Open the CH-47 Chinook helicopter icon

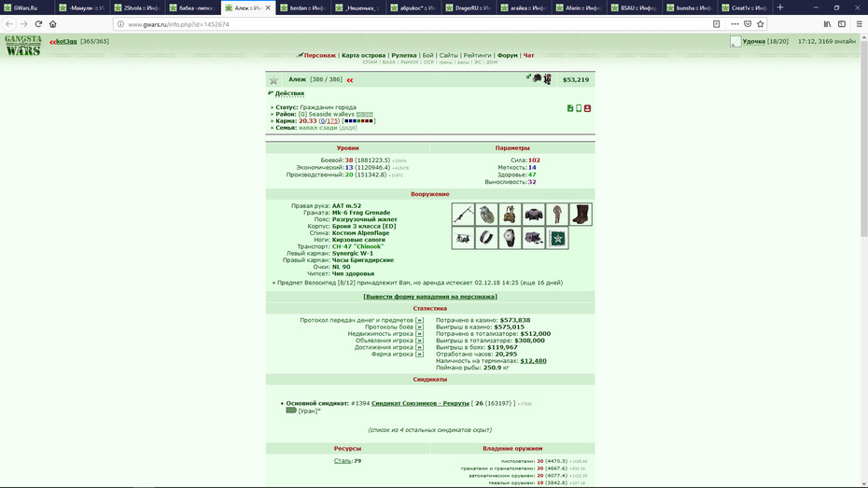coord(463,238)
